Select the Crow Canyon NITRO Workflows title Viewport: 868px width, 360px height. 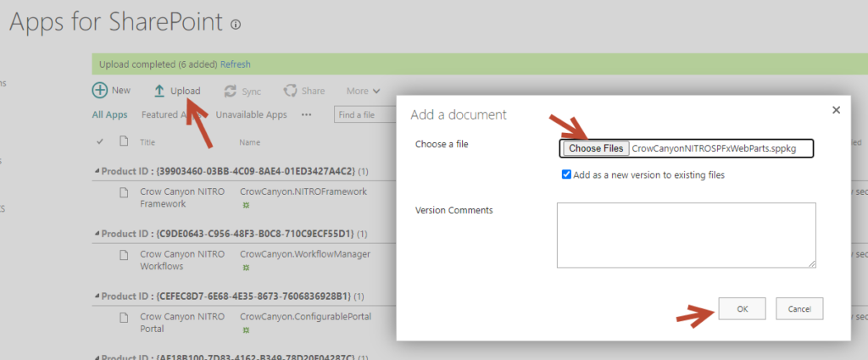(182, 260)
